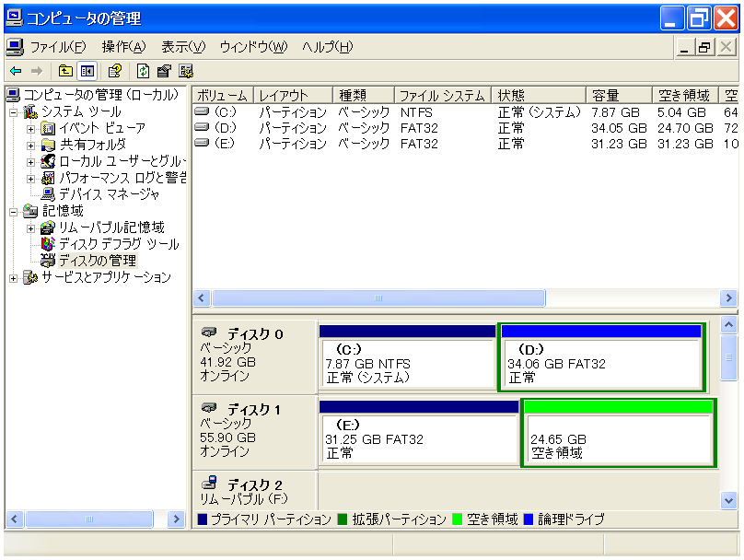Open the ウィンドウ(W) menu

coord(254,47)
